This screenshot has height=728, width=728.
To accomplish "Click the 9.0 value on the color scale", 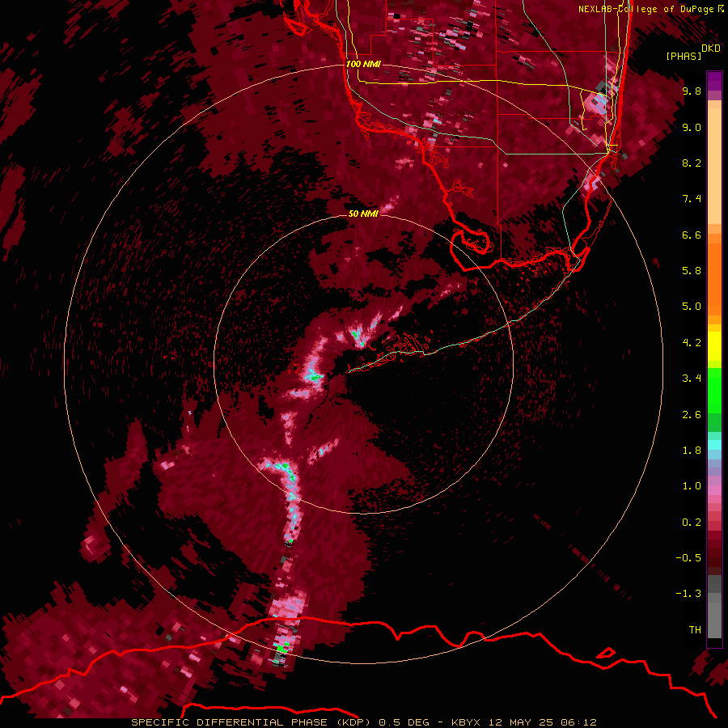I will (692, 127).
